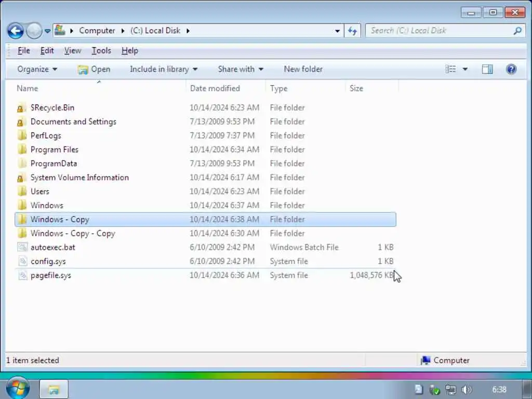The height and width of the screenshot is (399, 532).
Task: Sort by Date modified column header
Action: tap(215, 88)
